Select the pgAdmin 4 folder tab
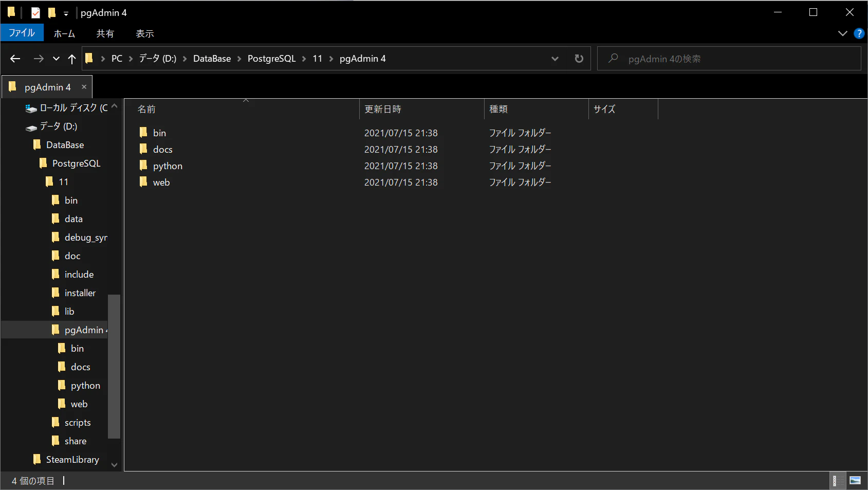This screenshot has width=868, height=490. point(47,87)
